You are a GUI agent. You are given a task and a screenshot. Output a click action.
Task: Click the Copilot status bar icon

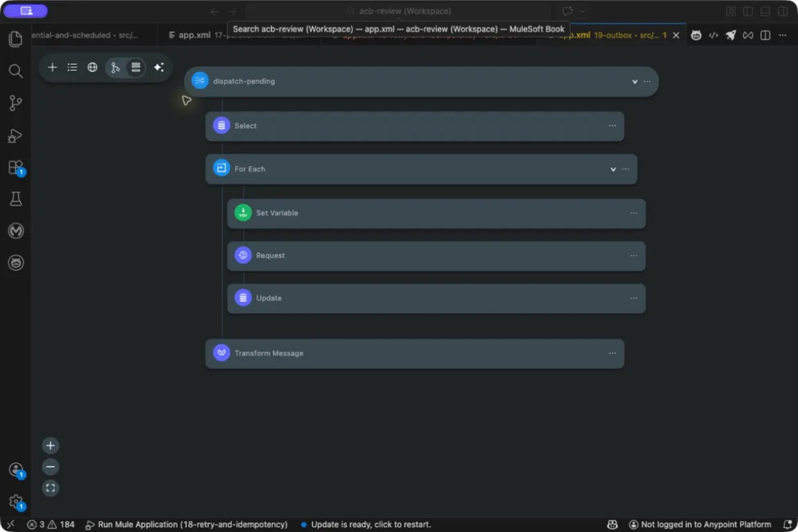[x=612, y=524]
